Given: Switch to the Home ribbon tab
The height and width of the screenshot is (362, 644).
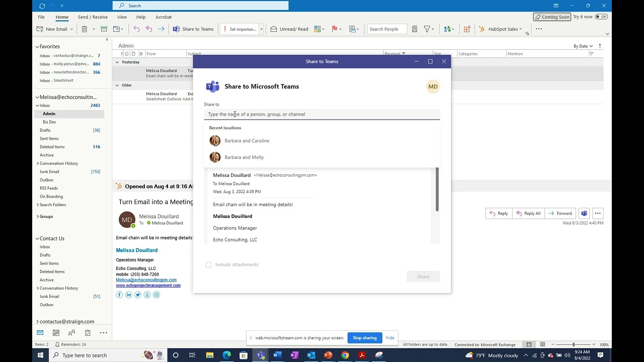Looking at the screenshot, I should pyautogui.click(x=62, y=17).
